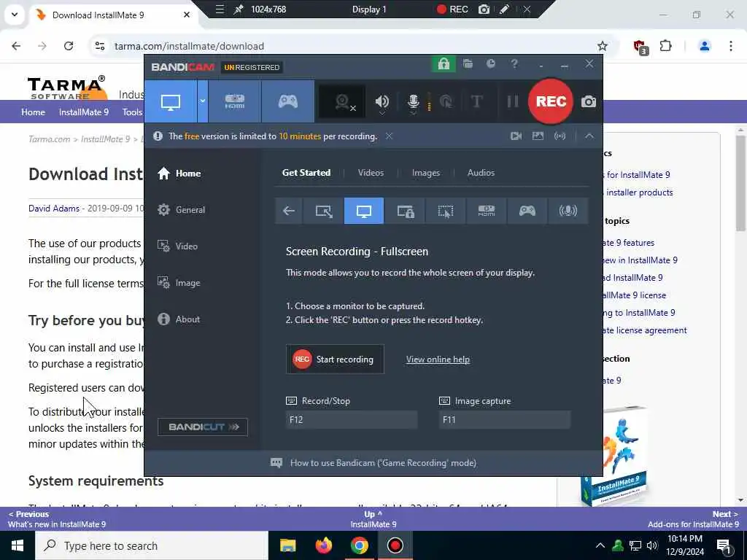
Task: Select fullscreen recording mode icon in mode row
Action: coord(363,211)
